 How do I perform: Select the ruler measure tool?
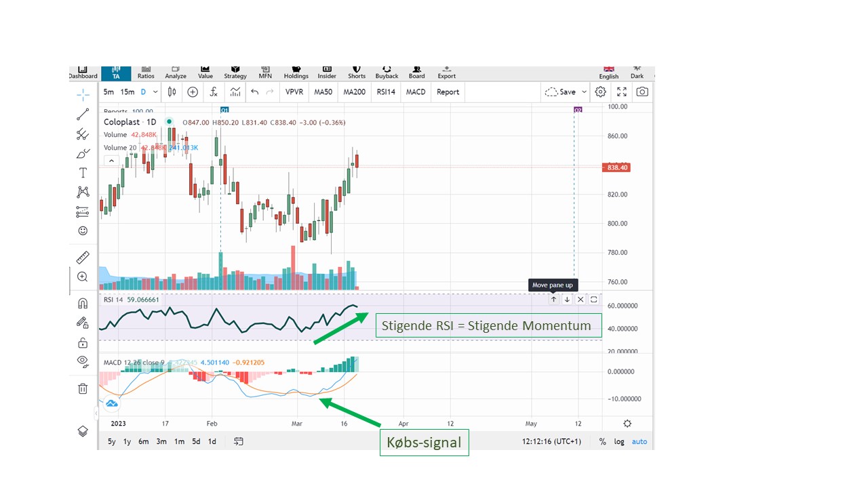pos(83,257)
